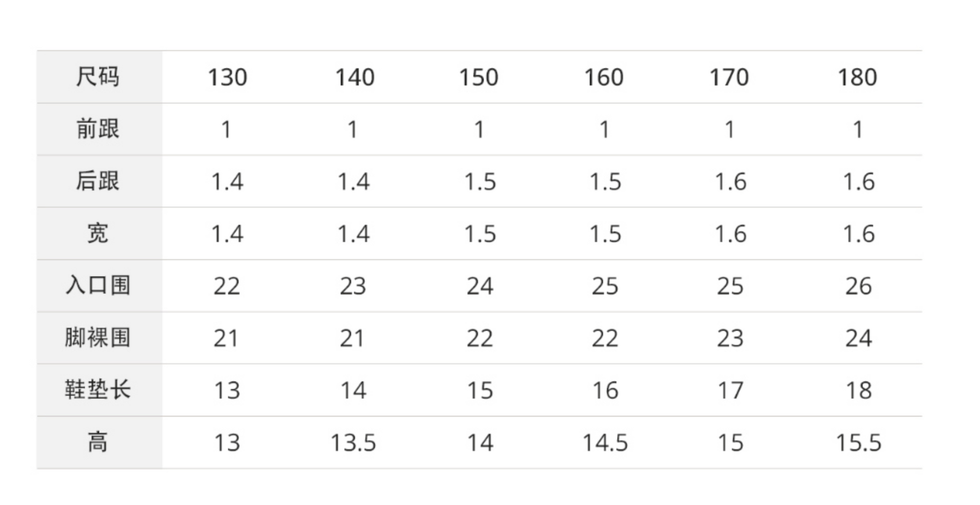Click the 26 入口围 value cell
This screenshot has height=505, width=980.
858,286
